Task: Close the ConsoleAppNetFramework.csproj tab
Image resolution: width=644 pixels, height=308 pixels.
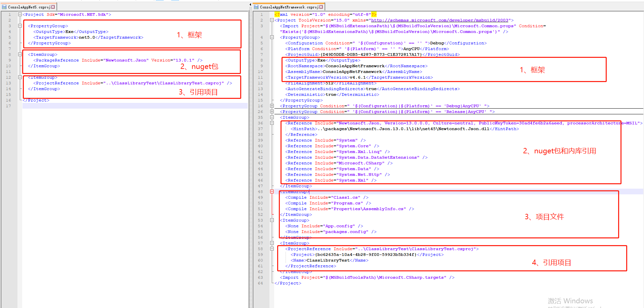Action: 321,7
